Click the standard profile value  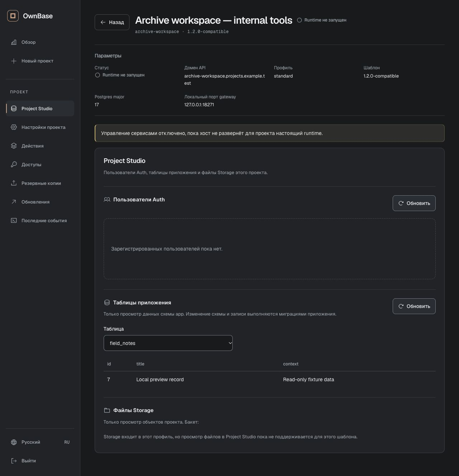[x=283, y=76]
